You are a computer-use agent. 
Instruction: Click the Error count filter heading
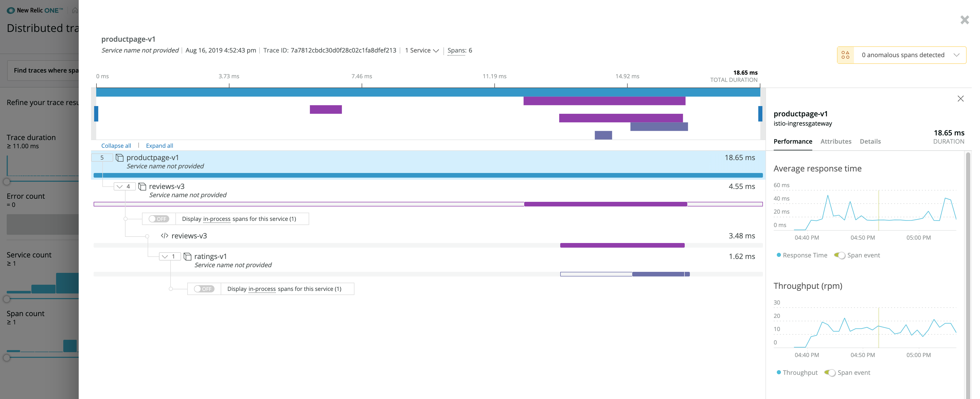25,196
